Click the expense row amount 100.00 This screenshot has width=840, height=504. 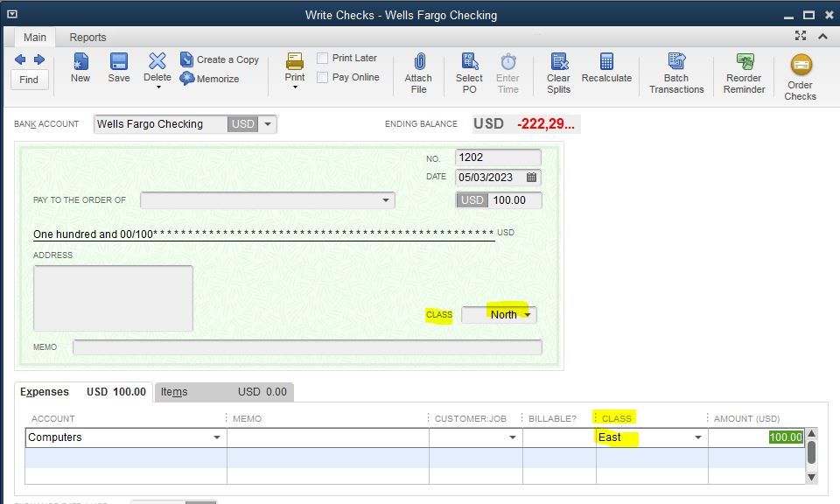(786, 437)
